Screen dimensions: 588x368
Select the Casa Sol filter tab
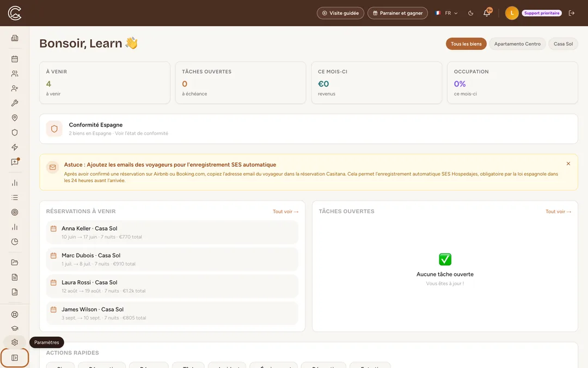tap(563, 44)
